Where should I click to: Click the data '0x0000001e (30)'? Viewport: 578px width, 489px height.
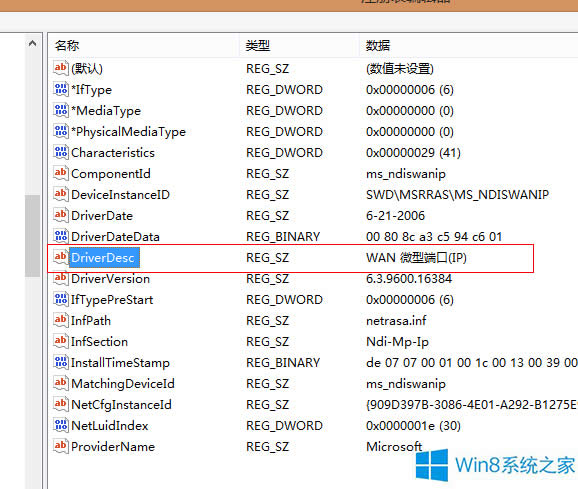click(413, 426)
